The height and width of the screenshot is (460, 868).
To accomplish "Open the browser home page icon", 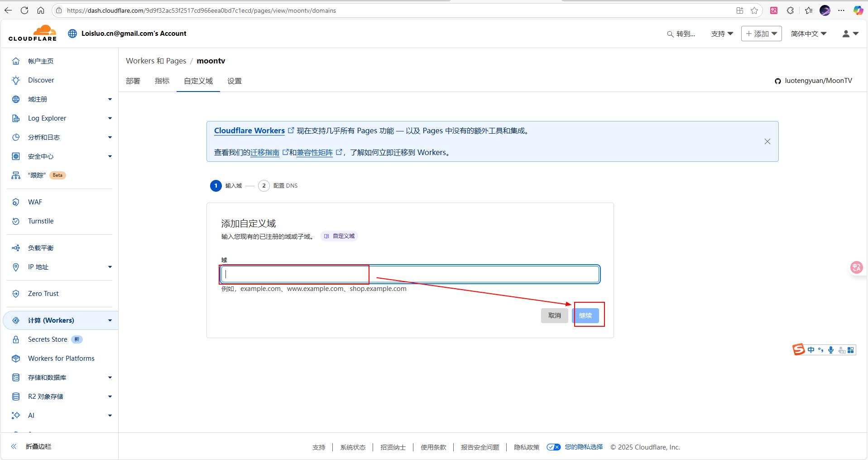I will [x=41, y=10].
